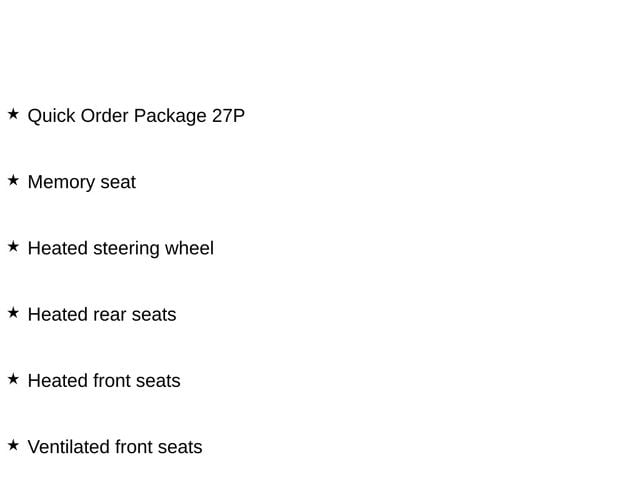Select the Heated rear seats list item
This screenshot has width=640, height=480.
[x=101, y=314]
